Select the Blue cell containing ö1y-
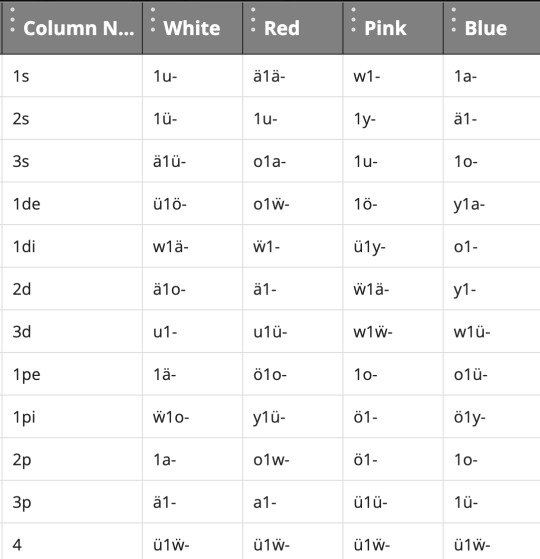This screenshot has width=540, height=559. (x=492, y=417)
